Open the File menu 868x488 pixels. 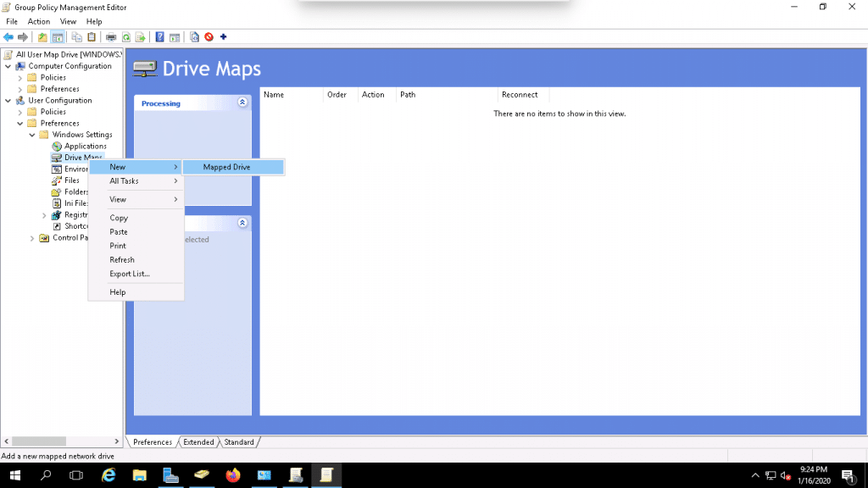click(x=12, y=21)
